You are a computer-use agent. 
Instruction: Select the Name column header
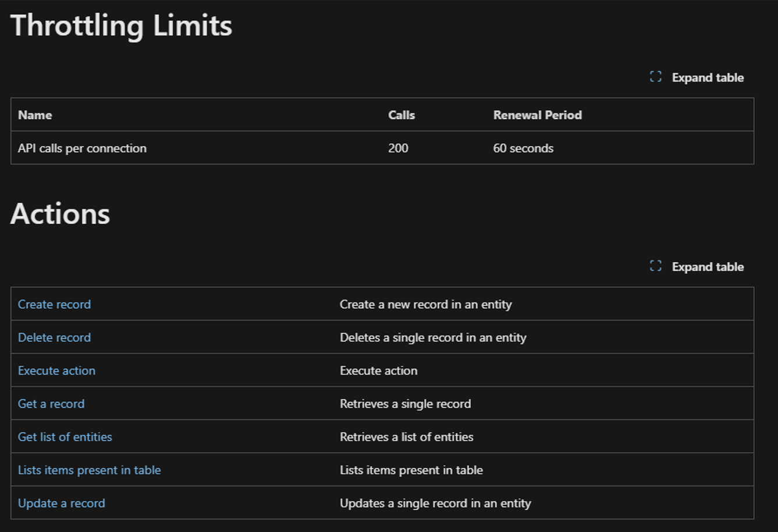[34, 115]
